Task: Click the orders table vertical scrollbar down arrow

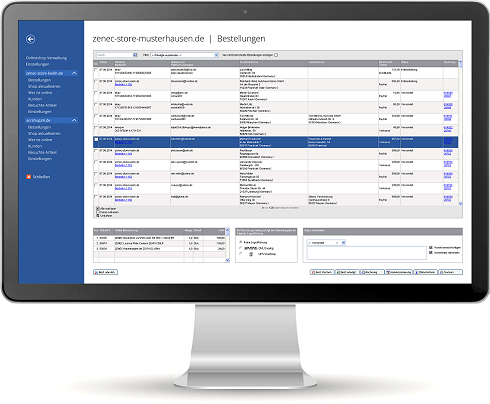Action: [x=460, y=204]
